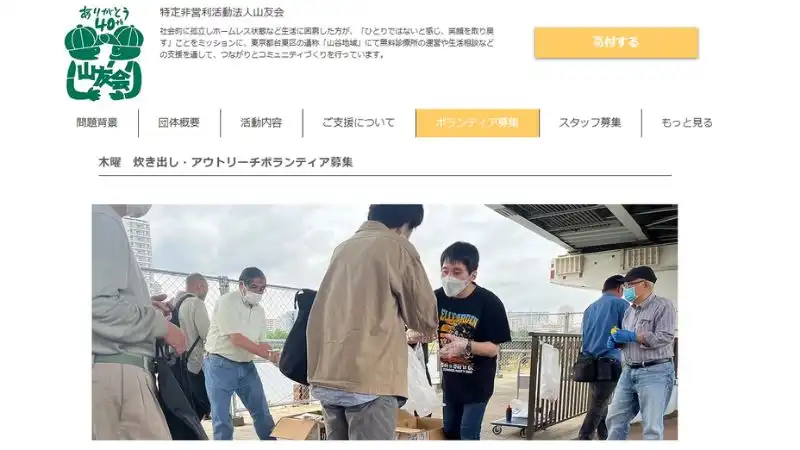Image resolution: width=800 pixels, height=450 pixels.
Task: Click the 特定非営利活動法人山友会 site title
Action: (x=222, y=12)
